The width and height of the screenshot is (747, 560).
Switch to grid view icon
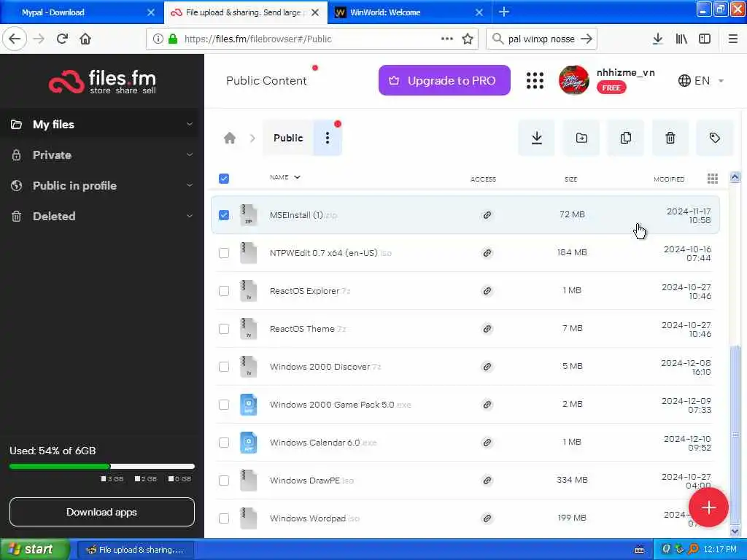pyautogui.click(x=712, y=179)
